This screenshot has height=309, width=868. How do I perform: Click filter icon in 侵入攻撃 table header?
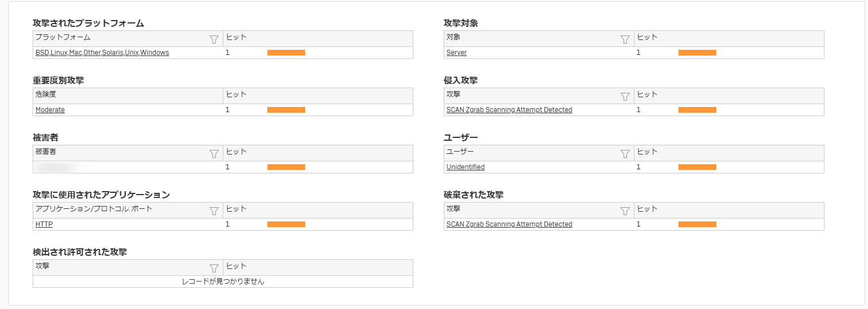tap(625, 97)
